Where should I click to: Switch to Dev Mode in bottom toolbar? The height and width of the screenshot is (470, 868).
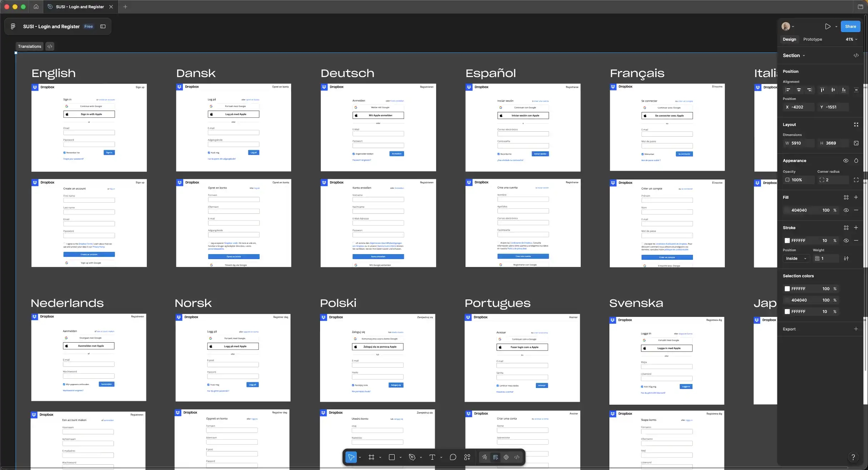517,457
